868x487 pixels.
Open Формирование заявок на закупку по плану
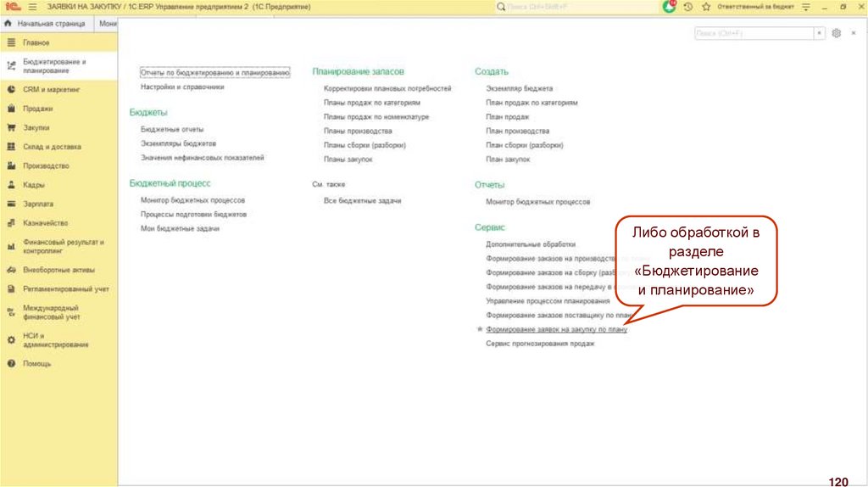pos(556,329)
